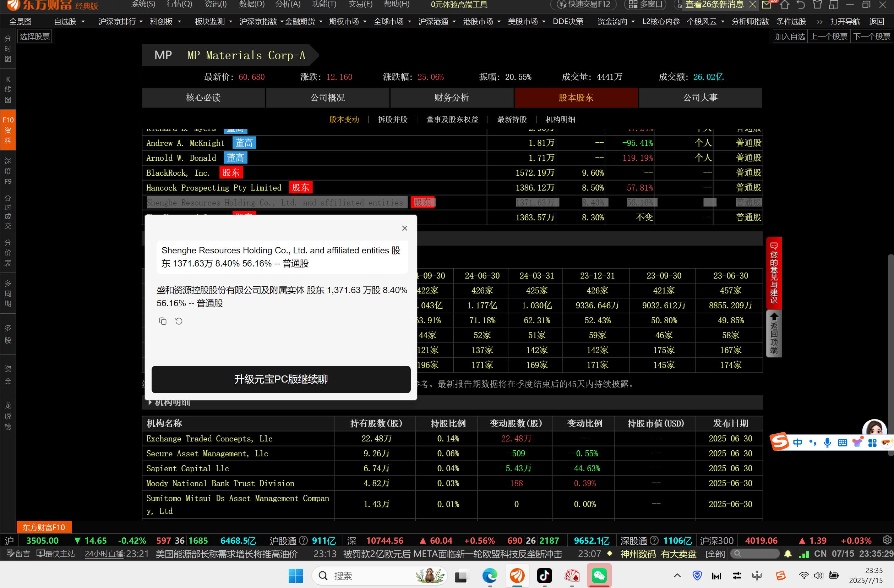Switch to the 公司大事 tab
Viewport: 894px width, 588px height.
(x=701, y=98)
